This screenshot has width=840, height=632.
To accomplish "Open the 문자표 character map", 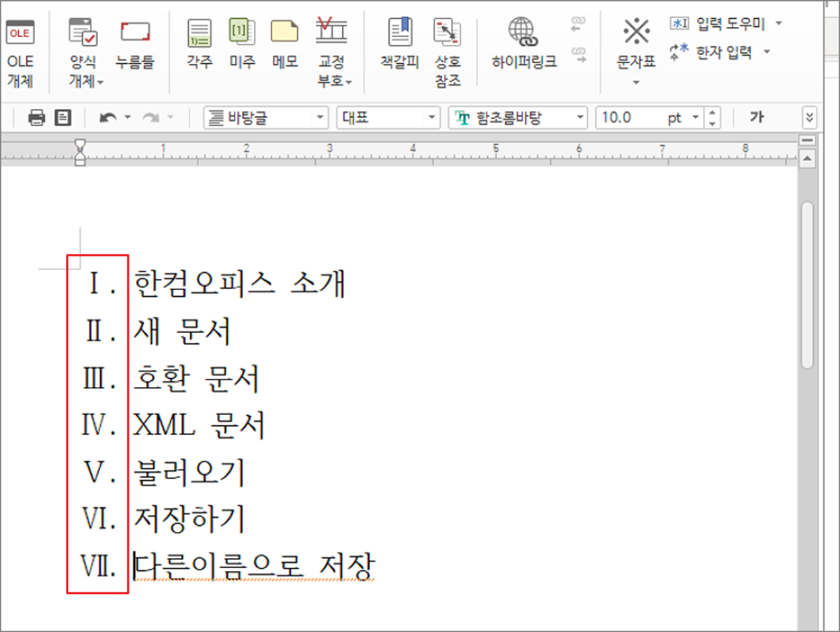I will click(636, 44).
